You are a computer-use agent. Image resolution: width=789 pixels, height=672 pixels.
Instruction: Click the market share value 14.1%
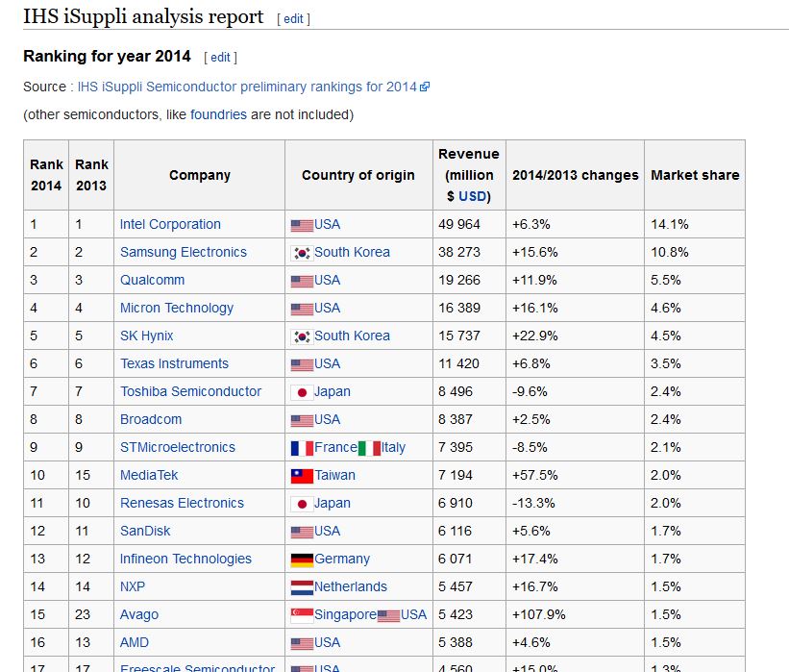pyautogui.click(x=669, y=225)
